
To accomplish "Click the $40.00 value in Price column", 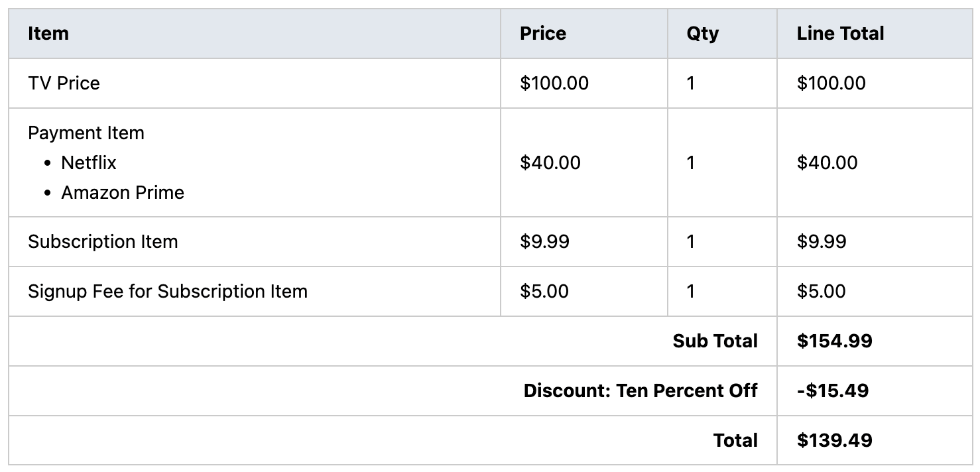I will pos(550,163).
